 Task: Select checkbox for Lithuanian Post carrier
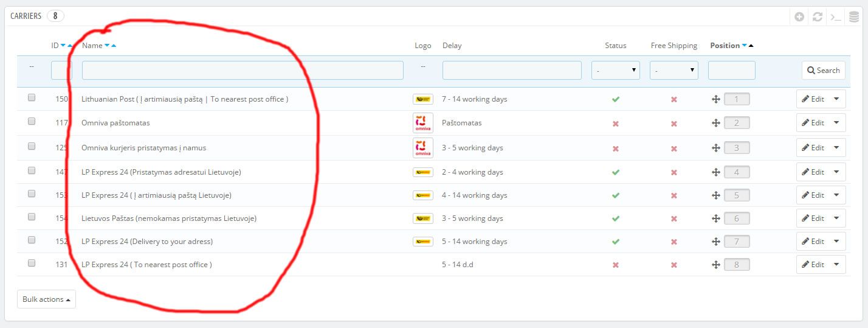pos(32,97)
